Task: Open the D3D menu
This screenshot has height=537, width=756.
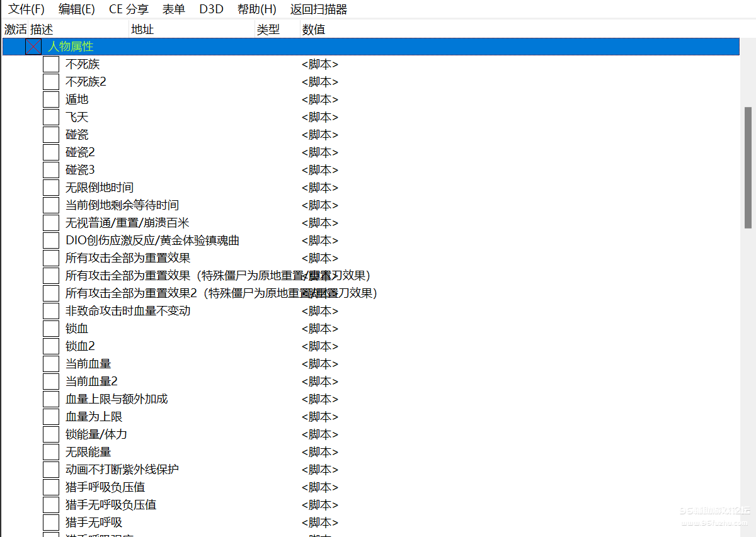Action: click(x=211, y=9)
